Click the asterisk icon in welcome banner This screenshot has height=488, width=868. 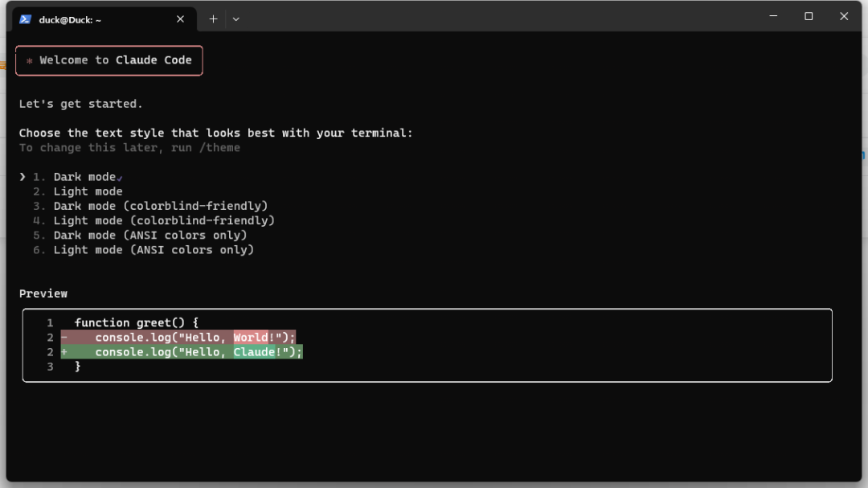[x=30, y=61]
